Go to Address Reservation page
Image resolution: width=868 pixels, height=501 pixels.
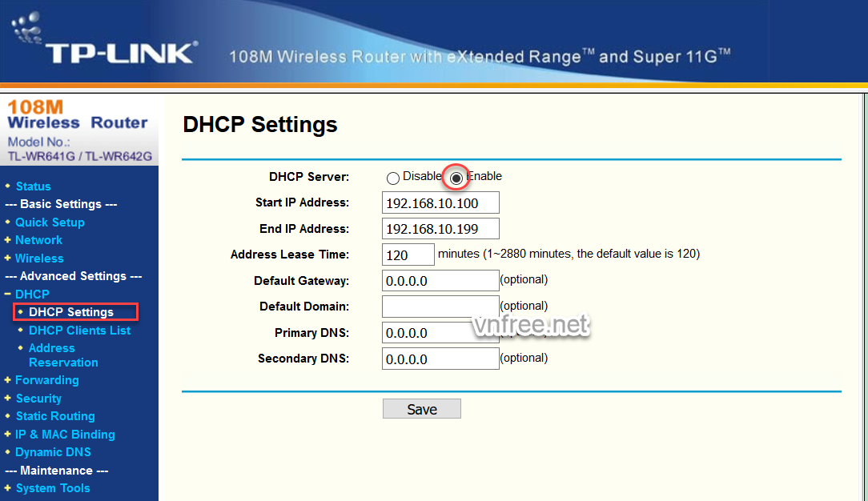click(62, 355)
